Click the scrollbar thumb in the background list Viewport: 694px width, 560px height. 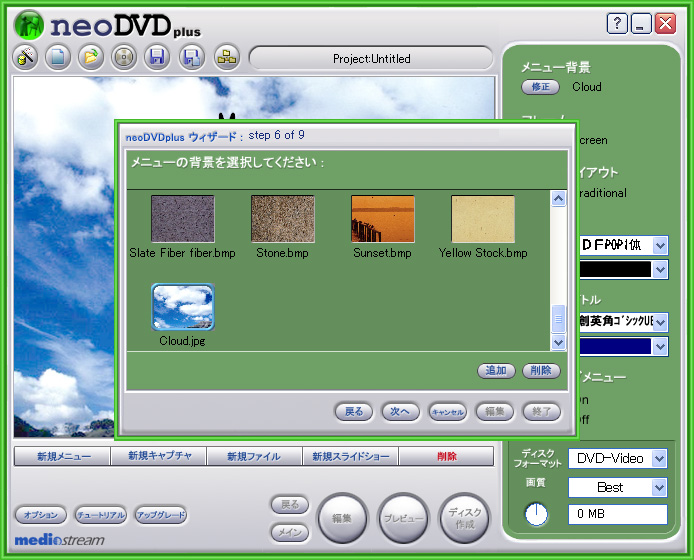(x=559, y=319)
